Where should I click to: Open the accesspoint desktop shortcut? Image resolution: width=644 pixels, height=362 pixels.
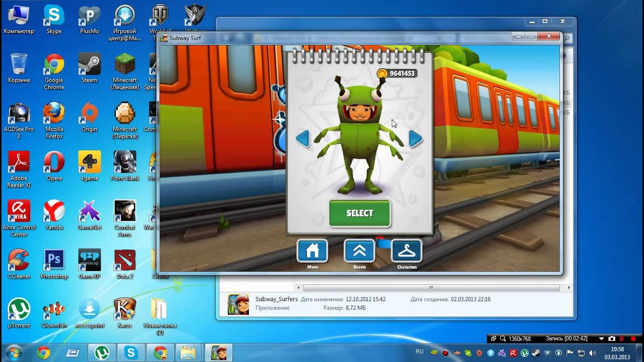[x=90, y=313]
